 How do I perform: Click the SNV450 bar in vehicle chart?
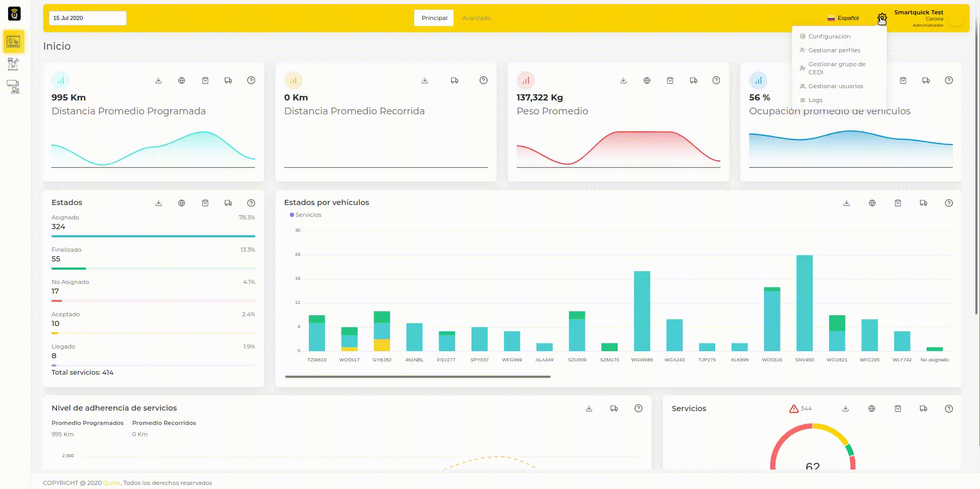click(805, 303)
